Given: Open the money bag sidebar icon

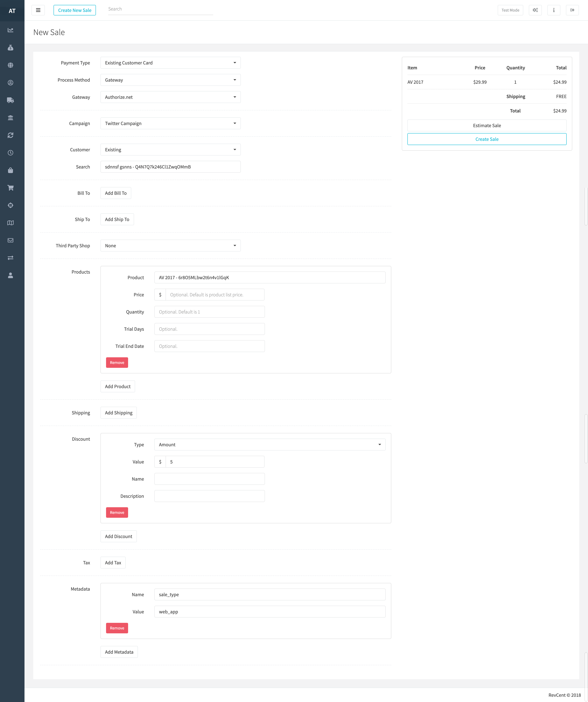Looking at the screenshot, I should [10, 48].
